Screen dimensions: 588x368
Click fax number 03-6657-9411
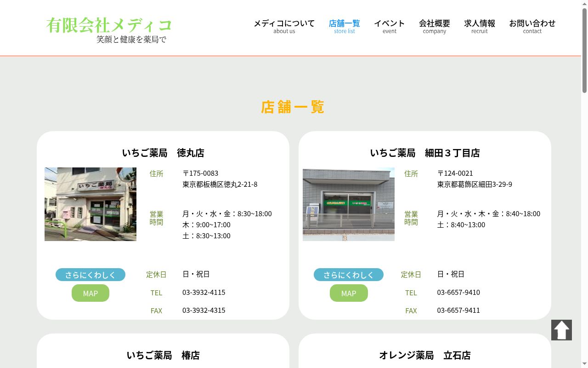[x=458, y=310]
